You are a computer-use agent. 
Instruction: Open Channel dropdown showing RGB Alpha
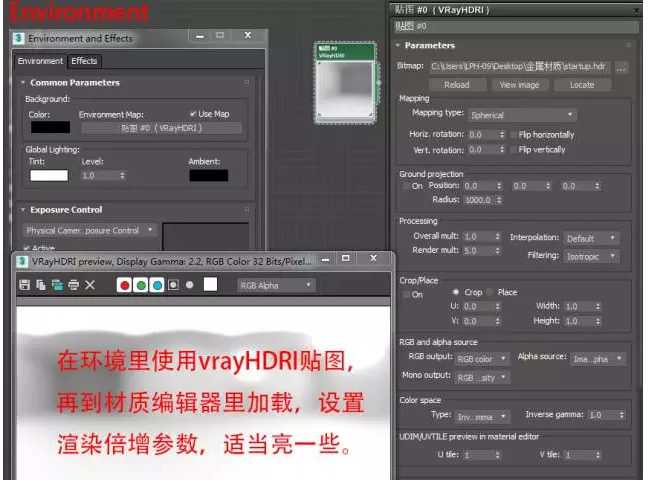(x=276, y=285)
